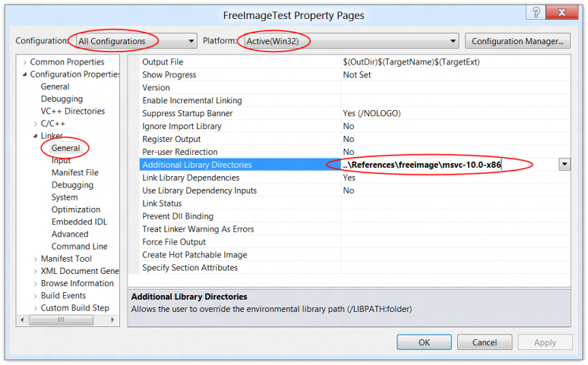Collapse the Configuration Properties node
588x365 pixels.
coord(25,74)
